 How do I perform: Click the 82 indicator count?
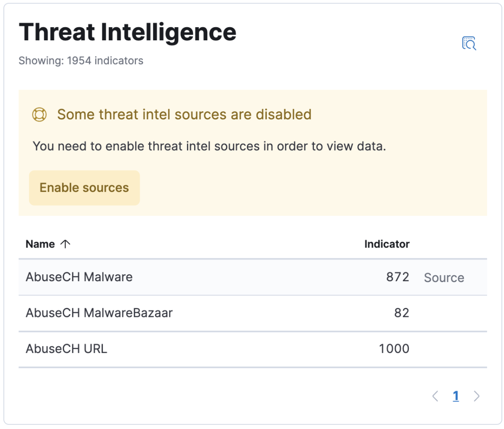(x=401, y=313)
